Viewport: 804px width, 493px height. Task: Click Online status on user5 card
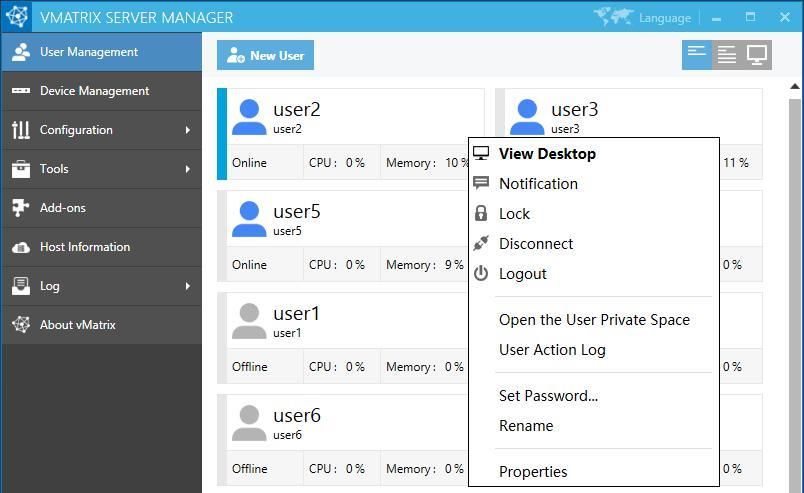(x=249, y=265)
